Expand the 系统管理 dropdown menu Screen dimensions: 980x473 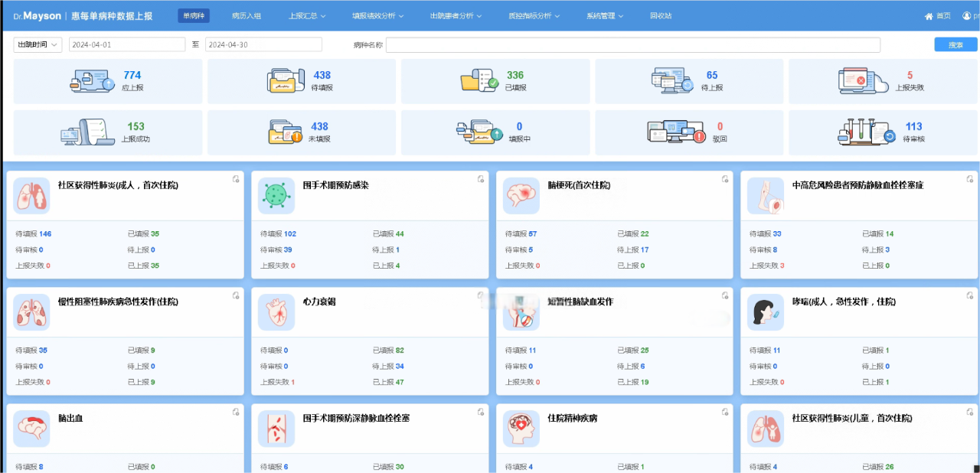click(x=601, y=15)
